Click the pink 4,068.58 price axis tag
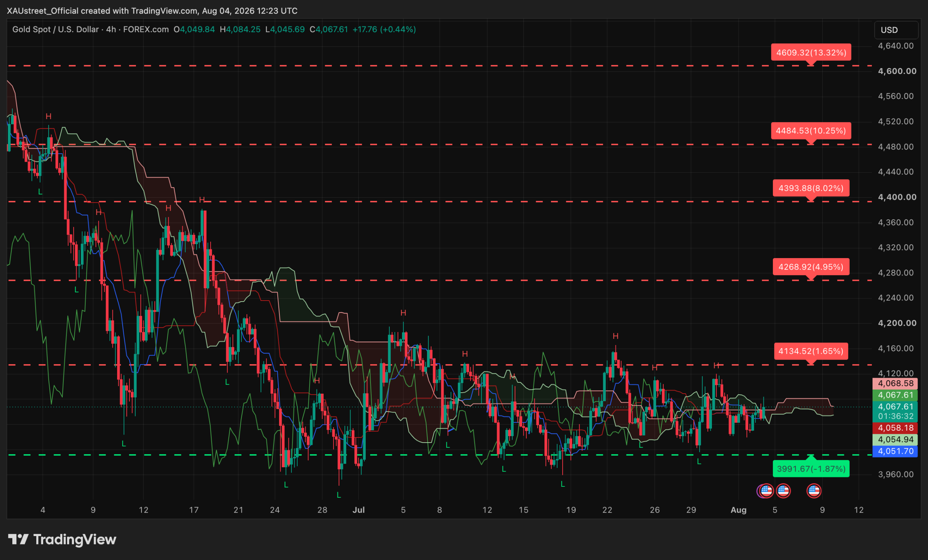The width and height of the screenshot is (928, 560). [895, 384]
